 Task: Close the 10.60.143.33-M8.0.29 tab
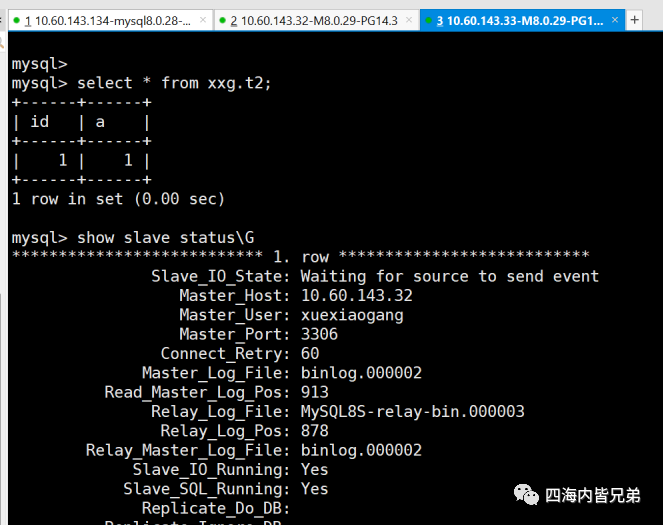615,20
